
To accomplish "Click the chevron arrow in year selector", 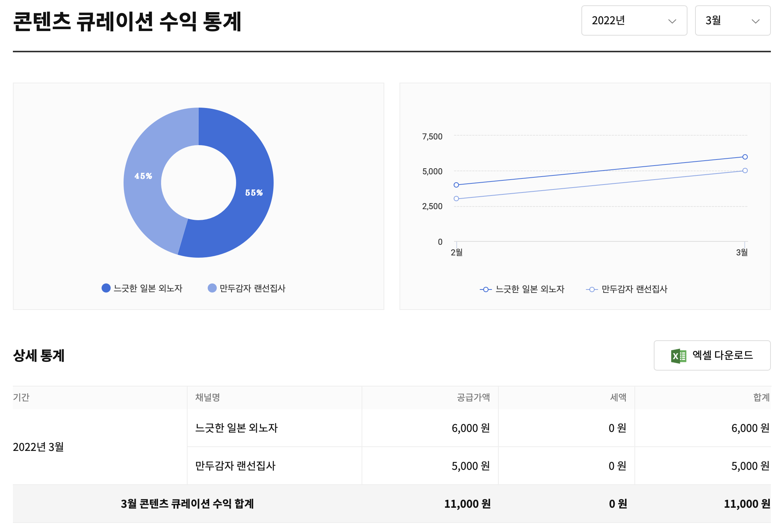I will [672, 21].
